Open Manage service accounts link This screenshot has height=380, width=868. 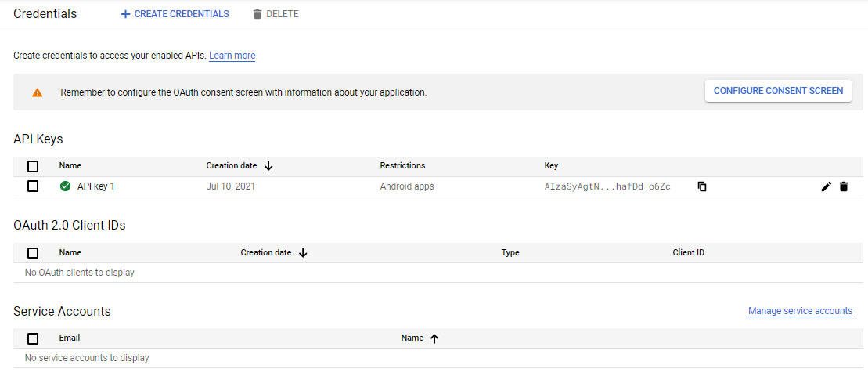(x=800, y=311)
